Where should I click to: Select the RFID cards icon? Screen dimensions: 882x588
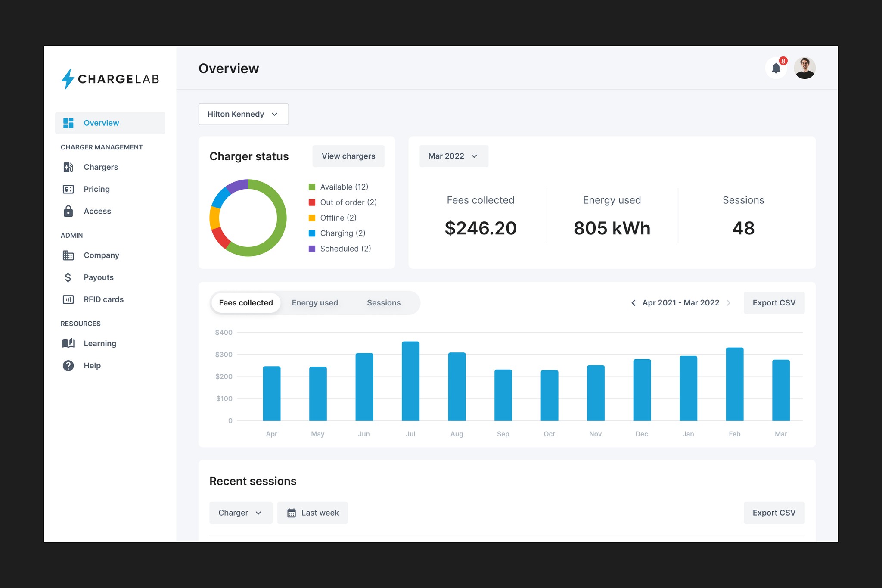pyautogui.click(x=68, y=299)
